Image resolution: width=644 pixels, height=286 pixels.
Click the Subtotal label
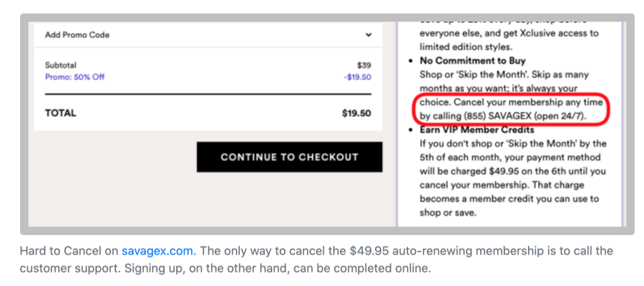61,65
